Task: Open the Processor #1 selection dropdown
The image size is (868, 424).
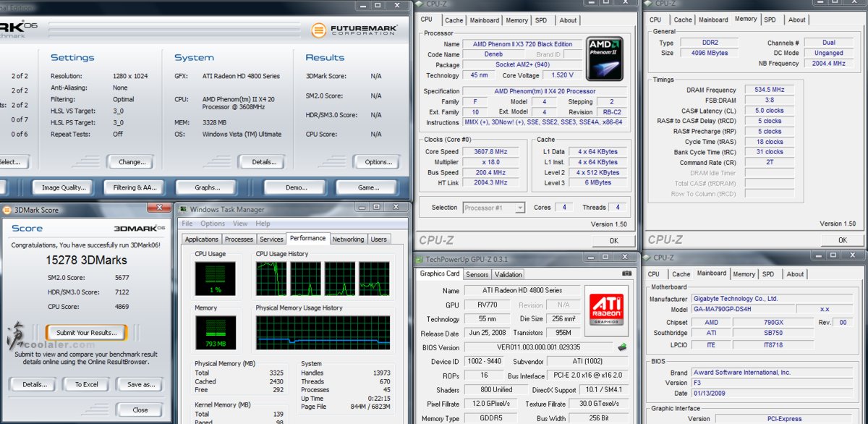Action: 520,208
